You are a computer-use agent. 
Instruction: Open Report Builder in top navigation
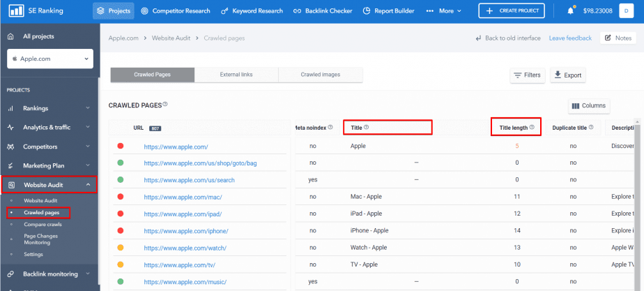pos(388,11)
